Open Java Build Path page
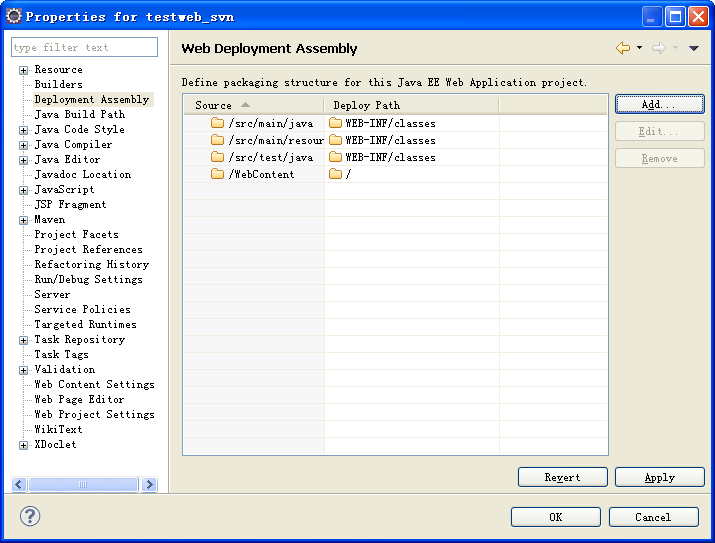The image size is (715, 543). [x=79, y=114]
